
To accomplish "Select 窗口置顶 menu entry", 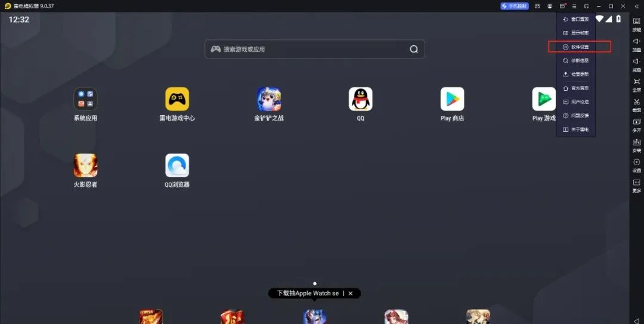I will [576, 19].
